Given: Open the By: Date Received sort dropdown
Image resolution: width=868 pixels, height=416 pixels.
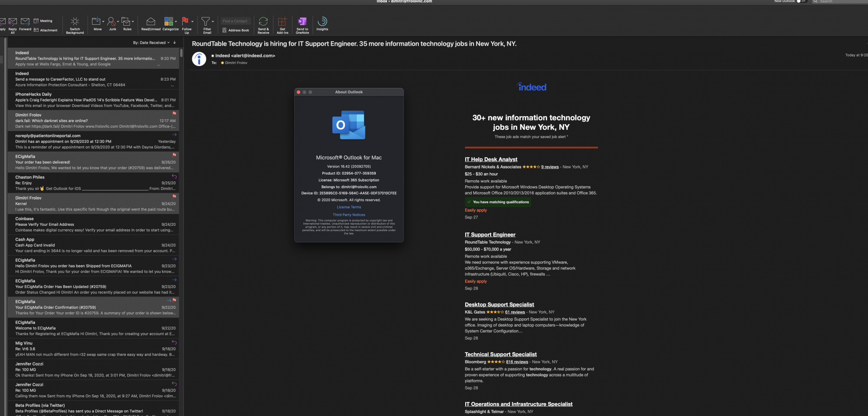Looking at the screenshot, I should coord(151,43).
